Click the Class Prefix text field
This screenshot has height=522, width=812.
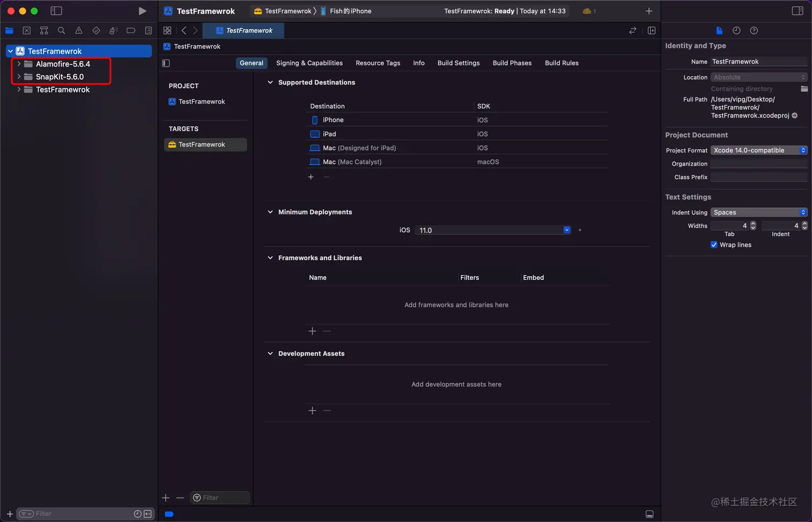pos(759,177)
